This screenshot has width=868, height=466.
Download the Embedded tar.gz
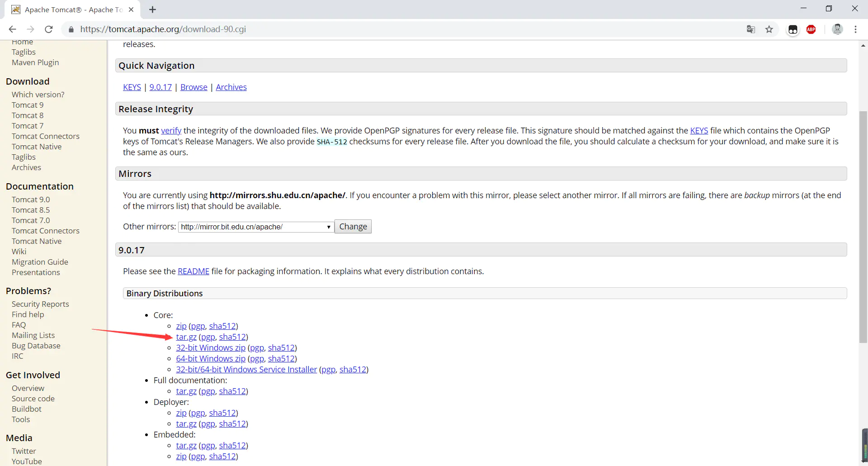186,446
